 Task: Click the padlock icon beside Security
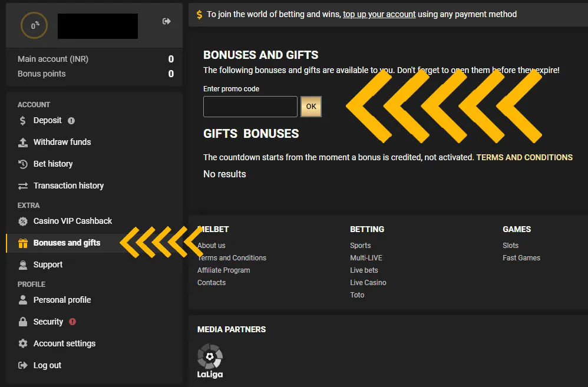coord(23,322)
